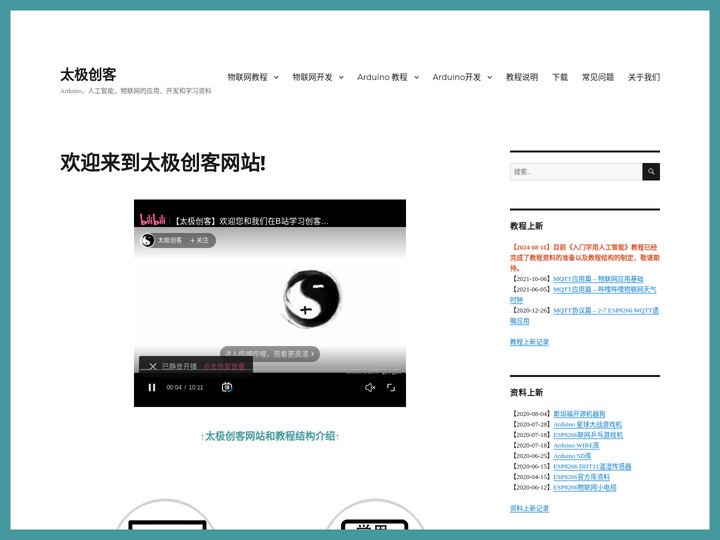This screenshot has width=720, height=540.
Task: Follow 太极创客 with +关注 button
Action: coord(199,240)
